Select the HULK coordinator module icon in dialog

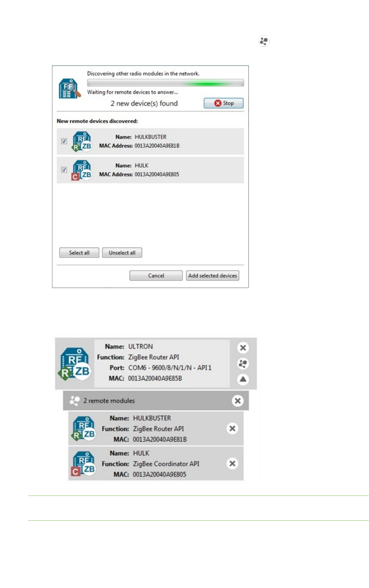click(82, 170)
